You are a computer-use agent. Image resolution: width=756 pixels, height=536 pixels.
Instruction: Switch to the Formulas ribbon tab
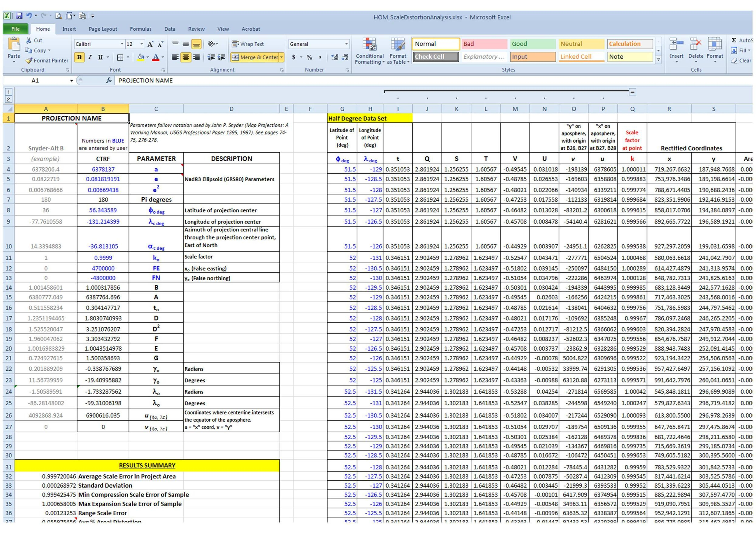pos(140,29)
